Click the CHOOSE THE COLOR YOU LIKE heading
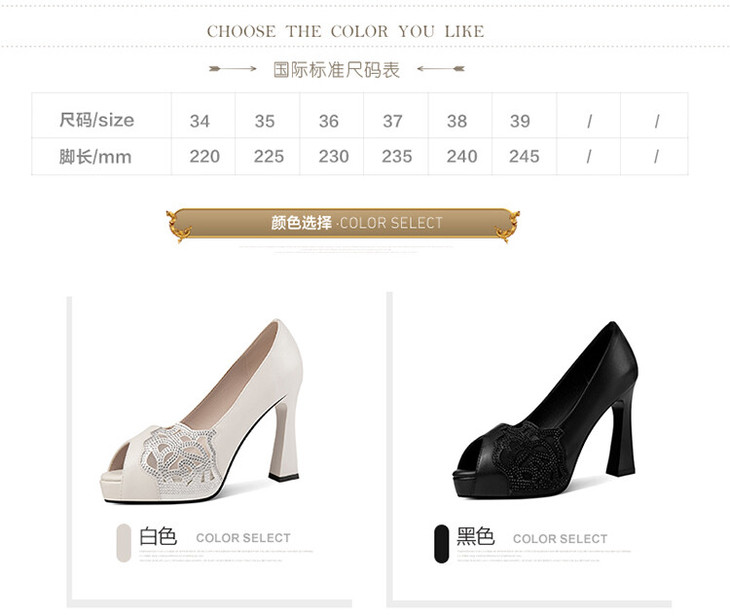 [x=345, y=31]
